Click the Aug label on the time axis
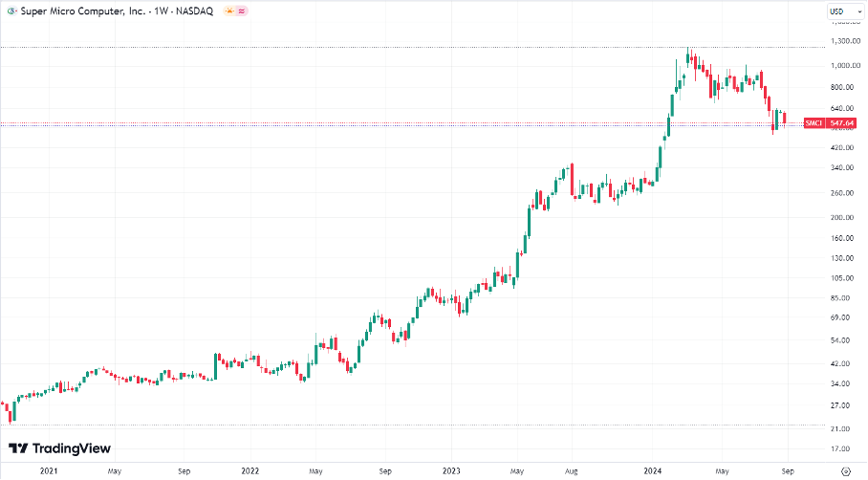The height and width of the screenshot is (480, 868). 572,470
